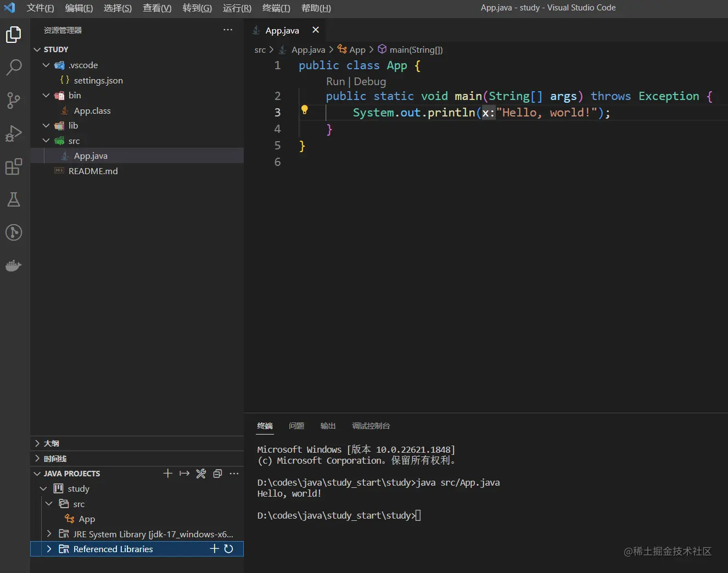
Task: Collapse all in Java Projects panel
Action: (217, 474)
